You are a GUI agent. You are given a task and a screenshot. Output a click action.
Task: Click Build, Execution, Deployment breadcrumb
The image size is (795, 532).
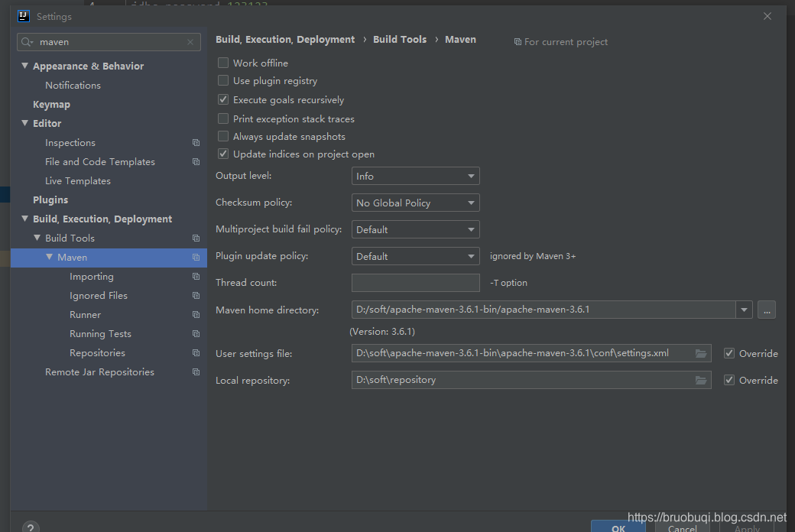[x=285, y=40]
